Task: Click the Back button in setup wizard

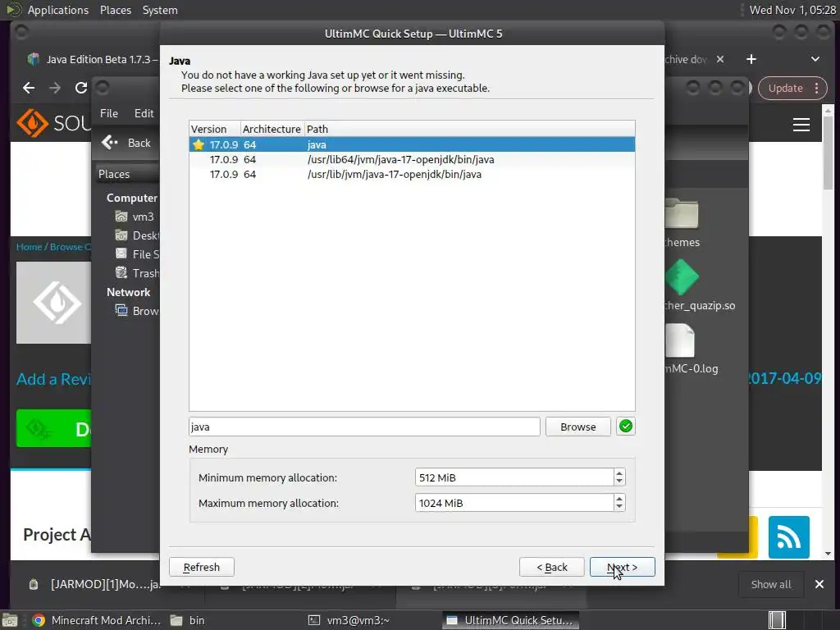Action: 552,567
